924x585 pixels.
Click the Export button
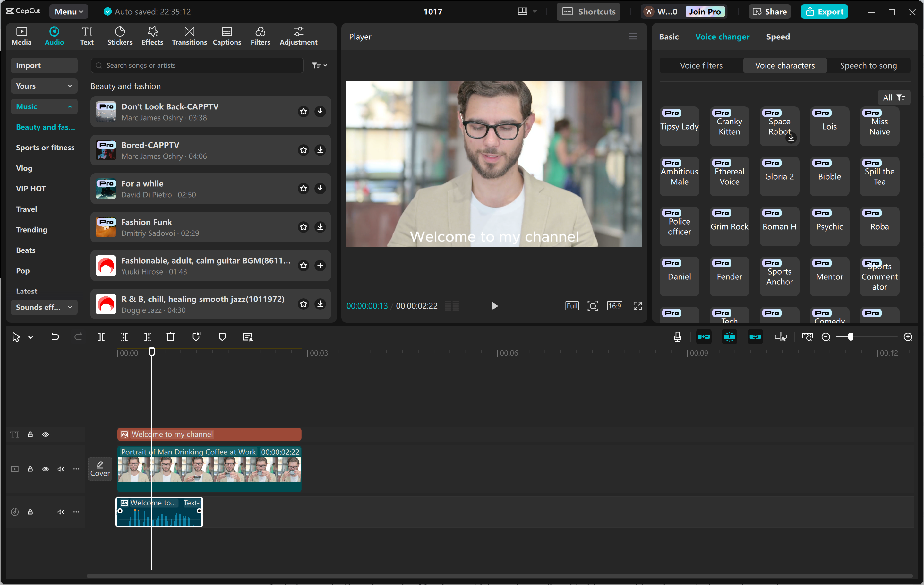pyautogui.click(x=824, y=12)
